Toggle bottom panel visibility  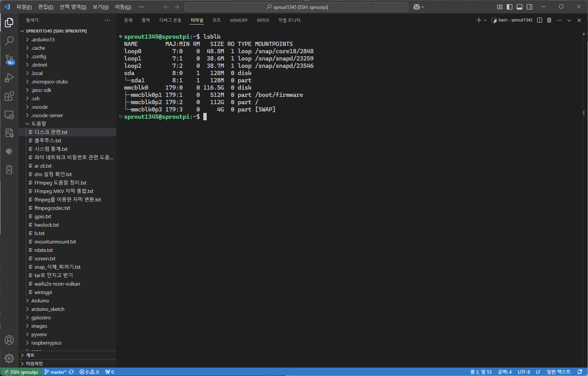pos(519,7)
